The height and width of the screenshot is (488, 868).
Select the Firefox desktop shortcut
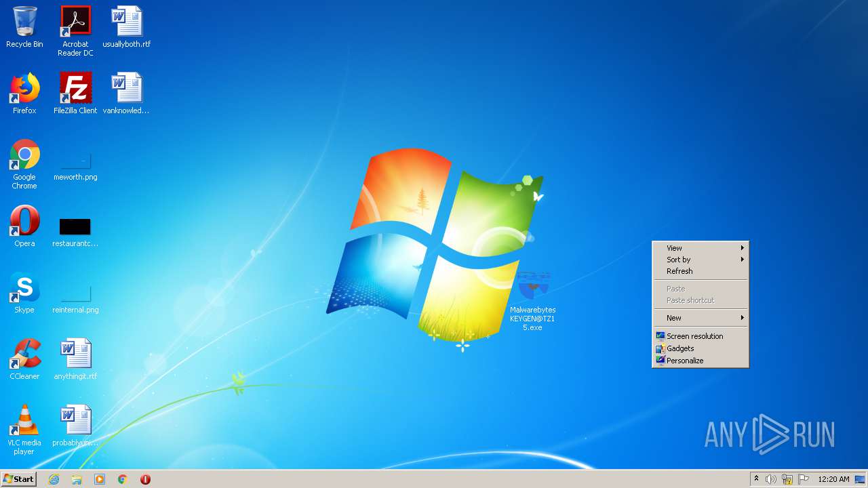(x=24, y=94)
